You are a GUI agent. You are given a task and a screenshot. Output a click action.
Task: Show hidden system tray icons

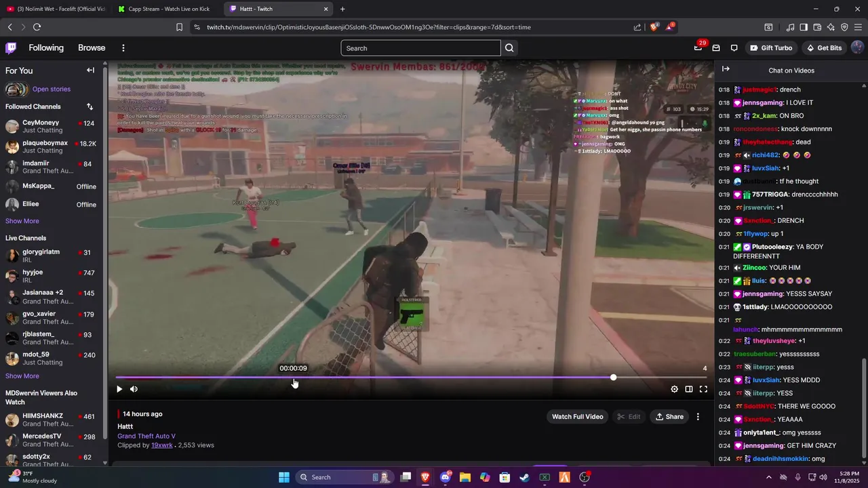(x=768, y=477)
